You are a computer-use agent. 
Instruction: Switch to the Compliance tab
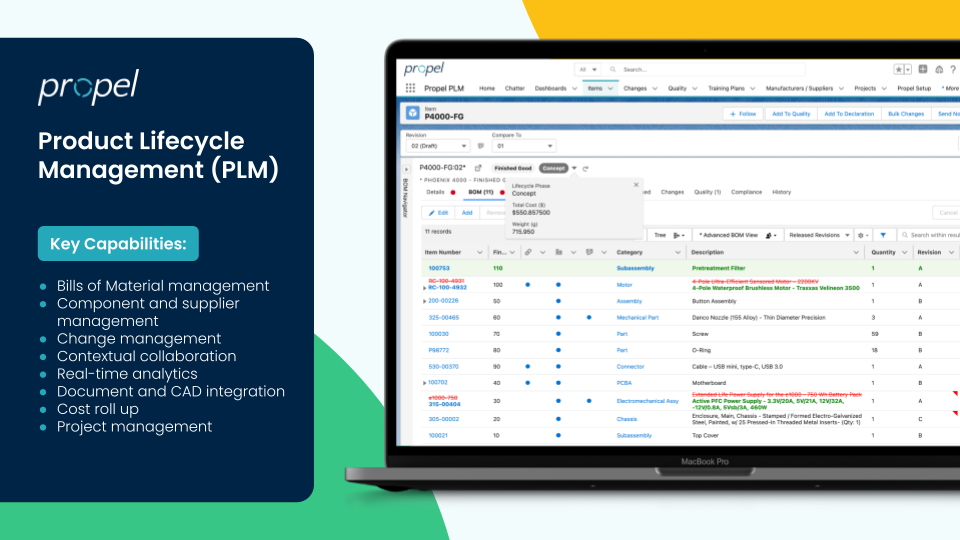pos(746,192)
